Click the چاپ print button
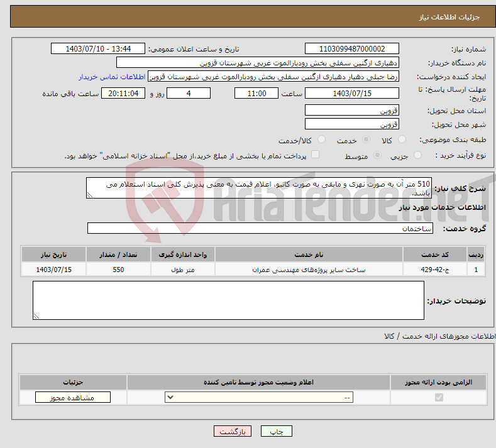This screenshot has height=448, width=496. click(277, 431)
